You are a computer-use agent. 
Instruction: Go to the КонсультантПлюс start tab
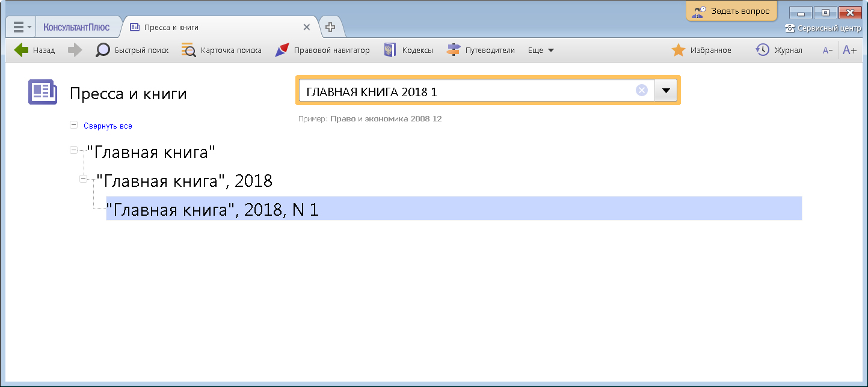[76, 28]
